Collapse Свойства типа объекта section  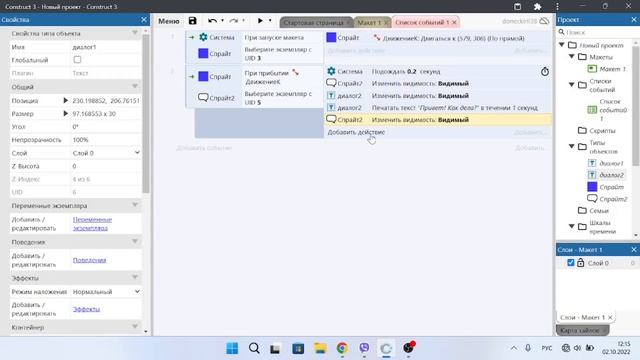pos(135,33)
